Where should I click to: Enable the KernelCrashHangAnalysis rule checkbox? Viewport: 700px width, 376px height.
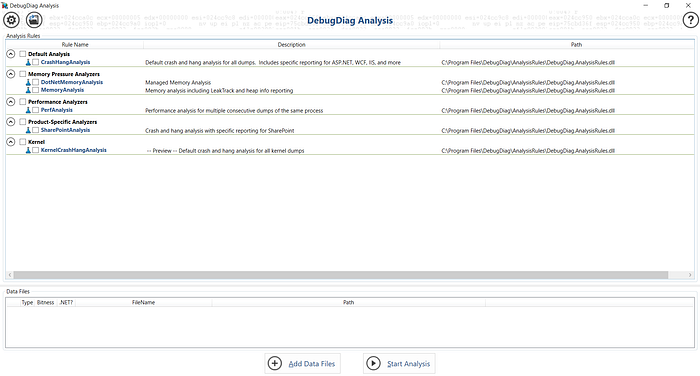[35, 150]
